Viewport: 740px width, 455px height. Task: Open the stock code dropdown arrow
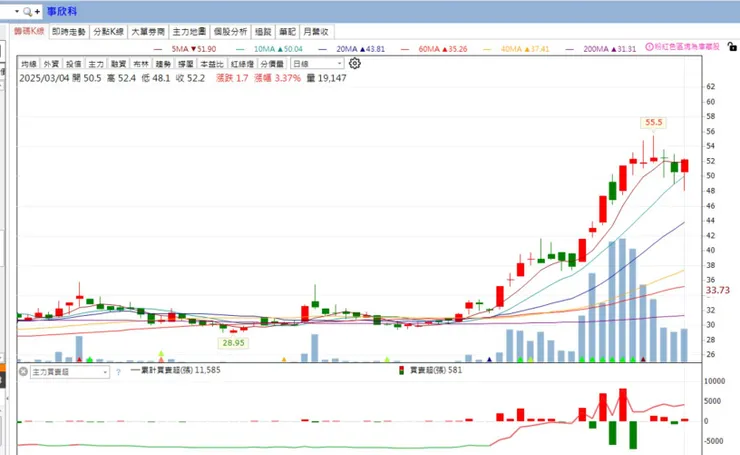17,11
